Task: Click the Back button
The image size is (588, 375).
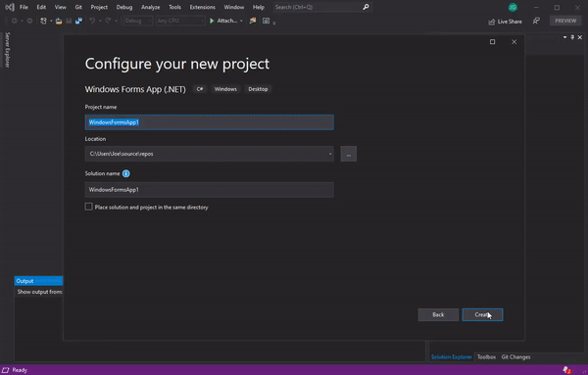Action: 438,314
